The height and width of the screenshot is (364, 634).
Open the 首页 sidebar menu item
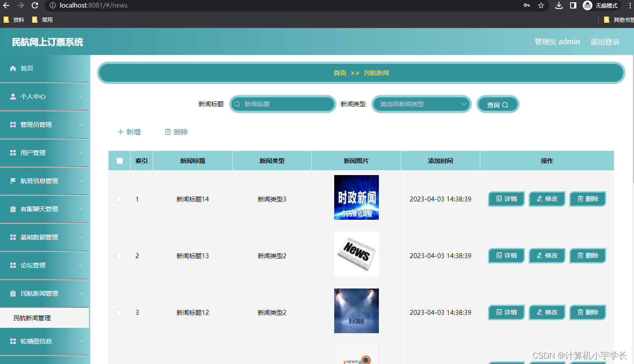coord(45,68)
